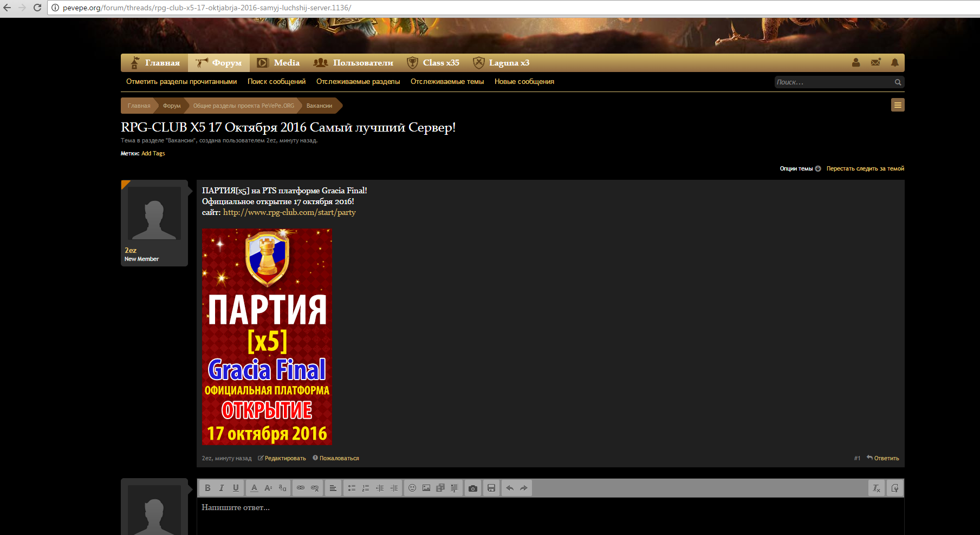Screen dimensions: 980x535
Task: Click the Вакансии breadcrumb
Action: point(320,106)
